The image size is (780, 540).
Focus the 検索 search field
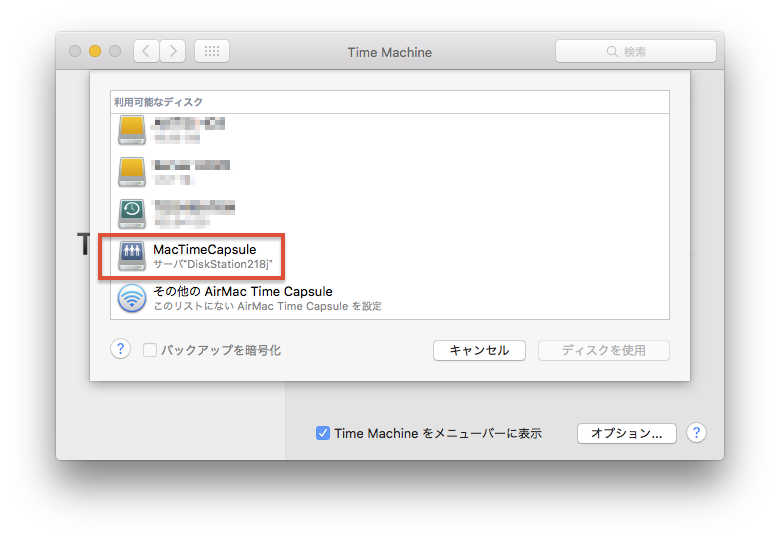tap(636, 51)
